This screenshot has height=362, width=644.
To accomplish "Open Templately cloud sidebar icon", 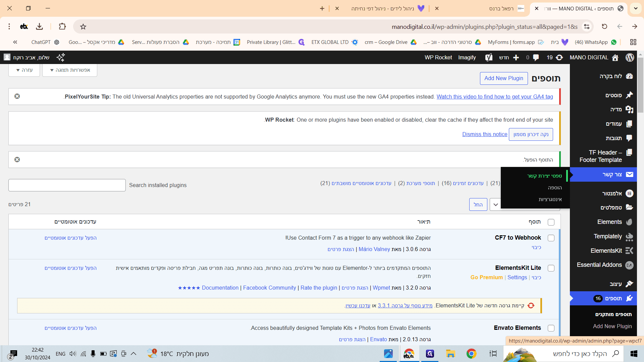I will tap(629, 237).
